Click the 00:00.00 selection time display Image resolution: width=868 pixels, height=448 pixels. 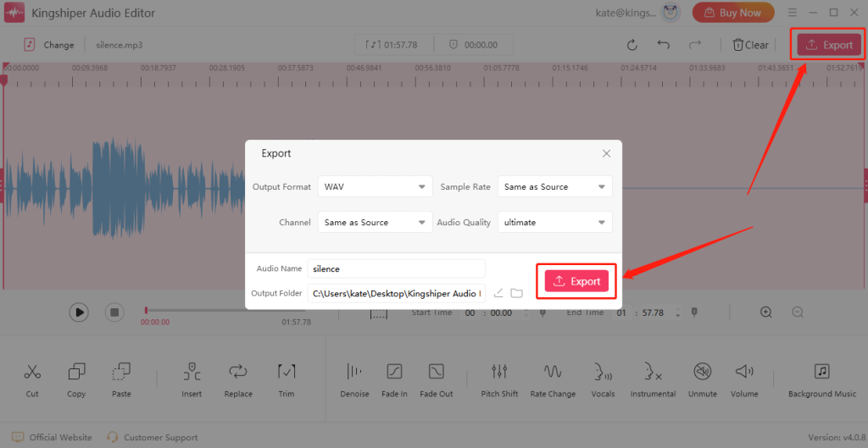click(x=473, y=45)
